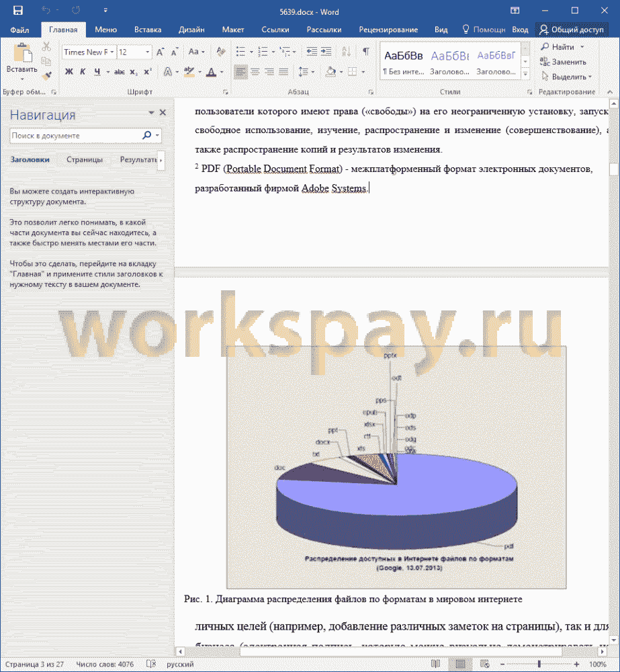Screen dimensions: 620x672
Task: Toggle italic formatting (К)
Action: click(x=83, y=72)
